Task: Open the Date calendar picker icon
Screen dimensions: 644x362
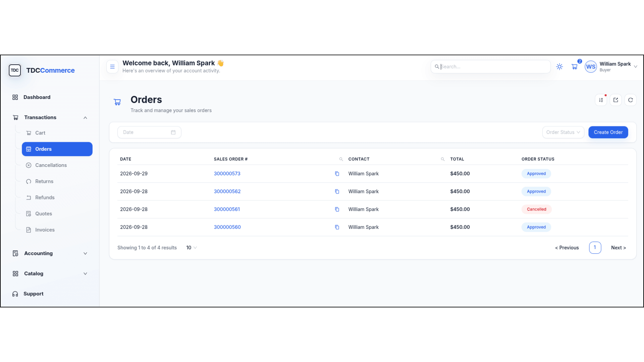Action: point(173,132)
